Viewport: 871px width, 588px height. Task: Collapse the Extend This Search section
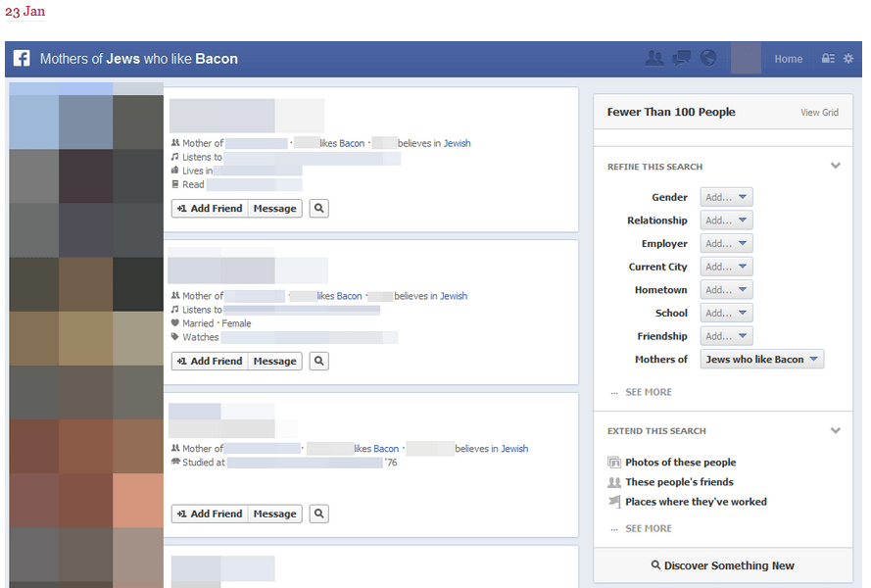pos(836,431)
